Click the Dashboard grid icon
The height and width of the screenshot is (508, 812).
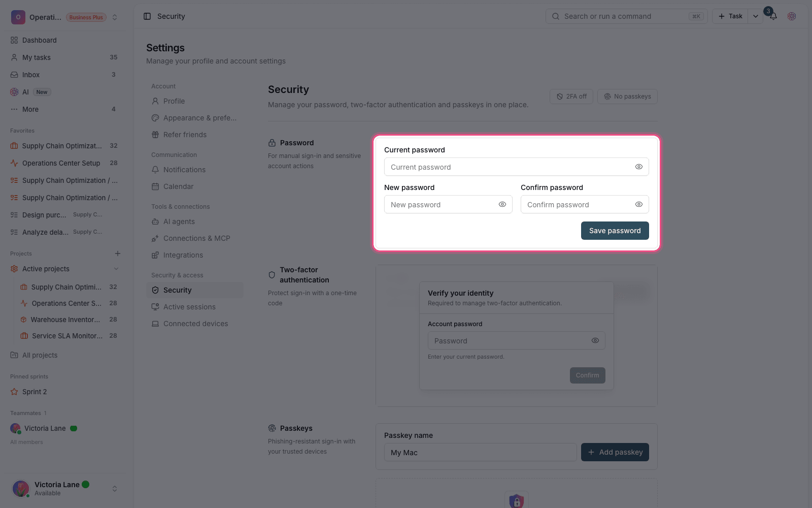(x=14, y=40)
